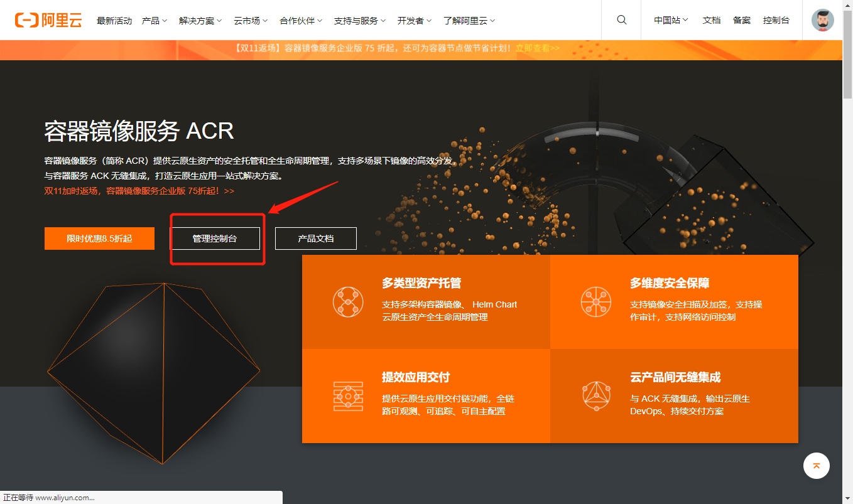
Task: Click the 多维度安全保障 heading
Action: click(x=670, y=283)
